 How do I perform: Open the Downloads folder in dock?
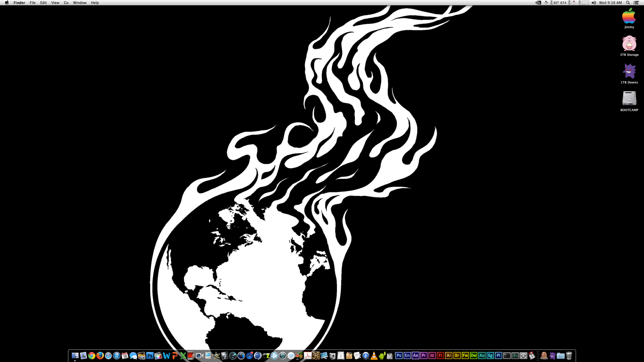click(560, 355)
